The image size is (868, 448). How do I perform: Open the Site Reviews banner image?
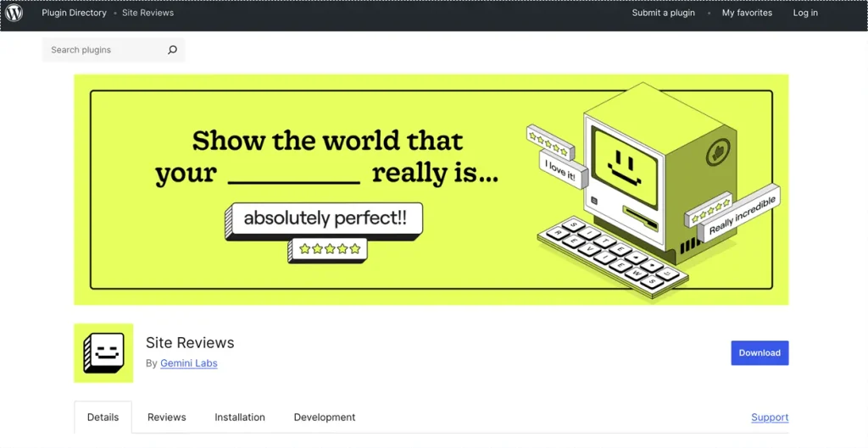coord(431,190)
